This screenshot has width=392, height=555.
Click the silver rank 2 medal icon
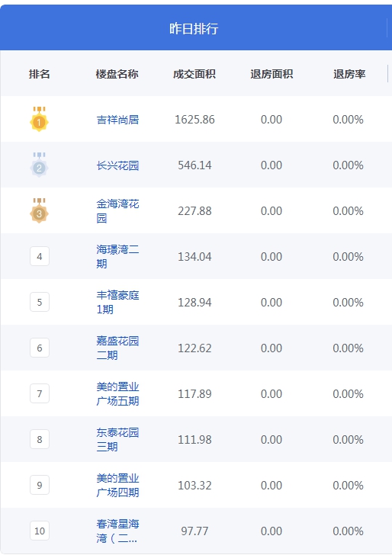pyautogui.click(x=39, y=165)
